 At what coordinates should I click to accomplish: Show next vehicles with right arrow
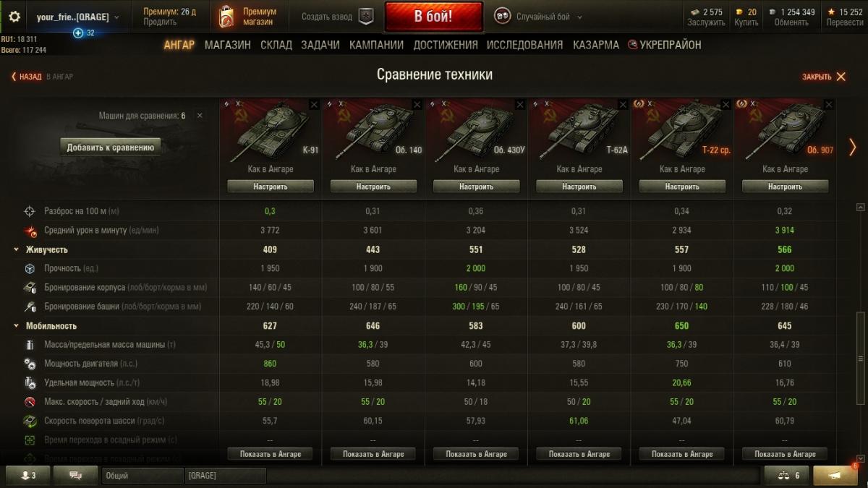852,147
